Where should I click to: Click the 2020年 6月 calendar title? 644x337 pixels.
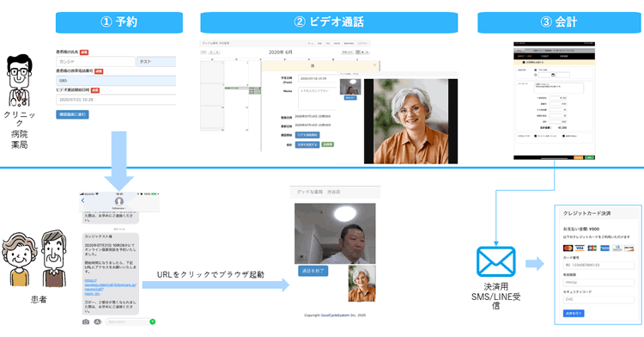[x=281, y=52]
